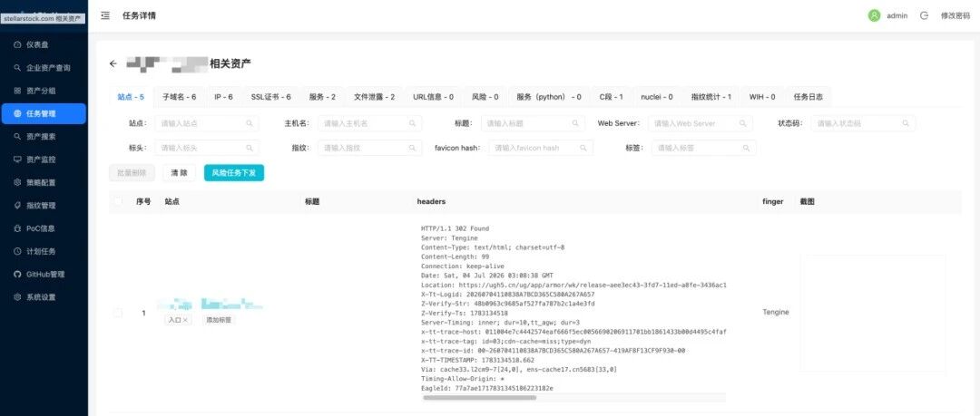Switch to the C段 - 1 tab
Image resolution: width=980 pixels, height=416 pixels.
coord(612,97)
